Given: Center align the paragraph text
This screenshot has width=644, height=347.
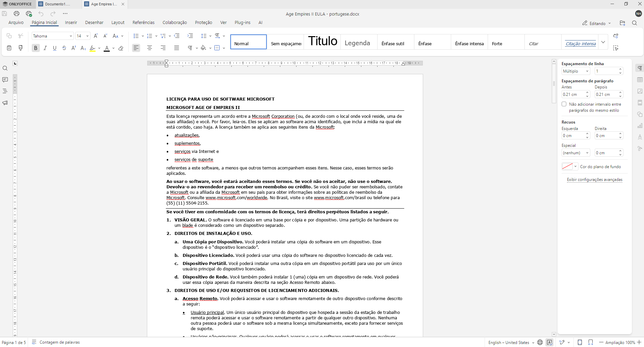Looking at the screenshot, I should (x=150, y=48).
